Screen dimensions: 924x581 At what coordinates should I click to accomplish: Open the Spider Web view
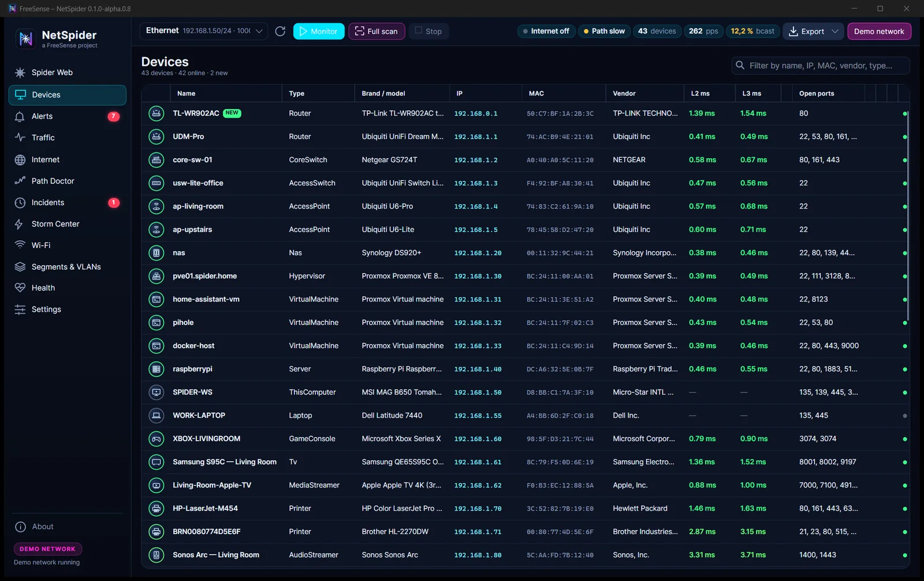click(x=68, y=73)
